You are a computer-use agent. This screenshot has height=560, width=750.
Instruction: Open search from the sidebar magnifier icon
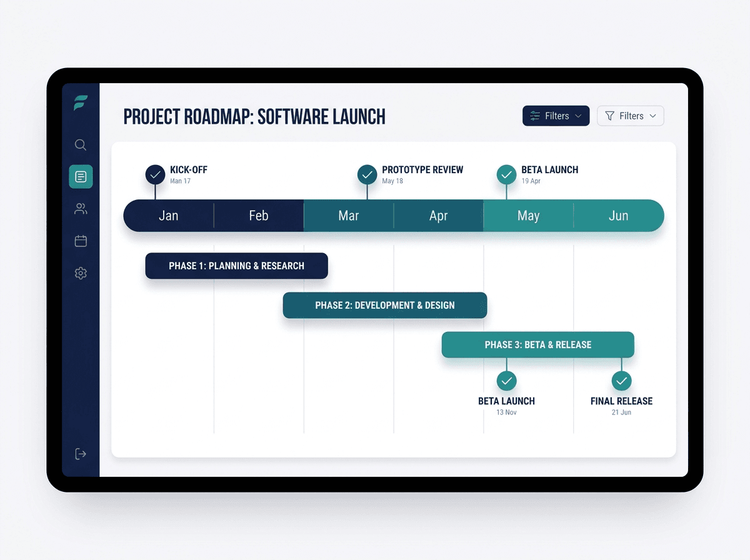81,145
